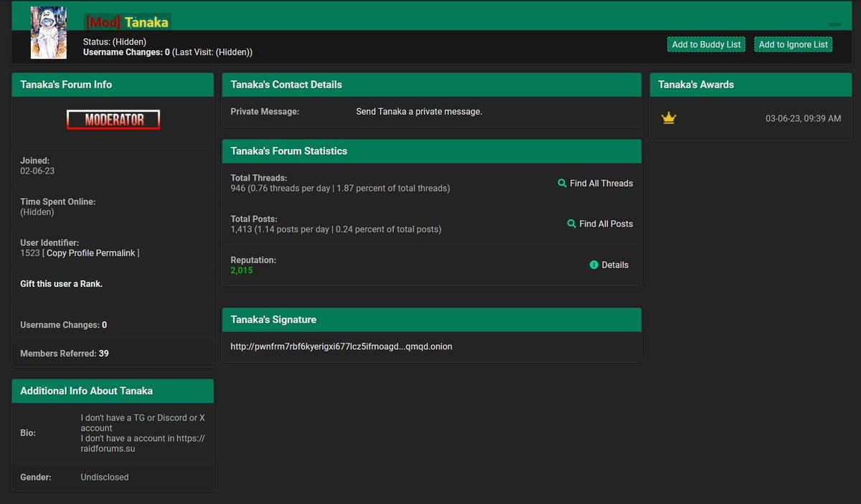The image size is (861, 504).
Task: Click the Tanaka's Forum Statistics heading
Action: tap(288, 151)
